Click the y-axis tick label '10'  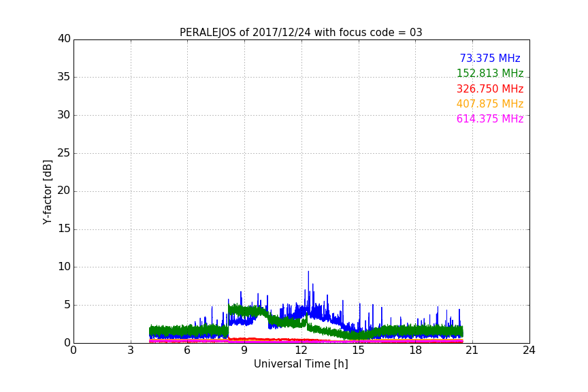64,267
